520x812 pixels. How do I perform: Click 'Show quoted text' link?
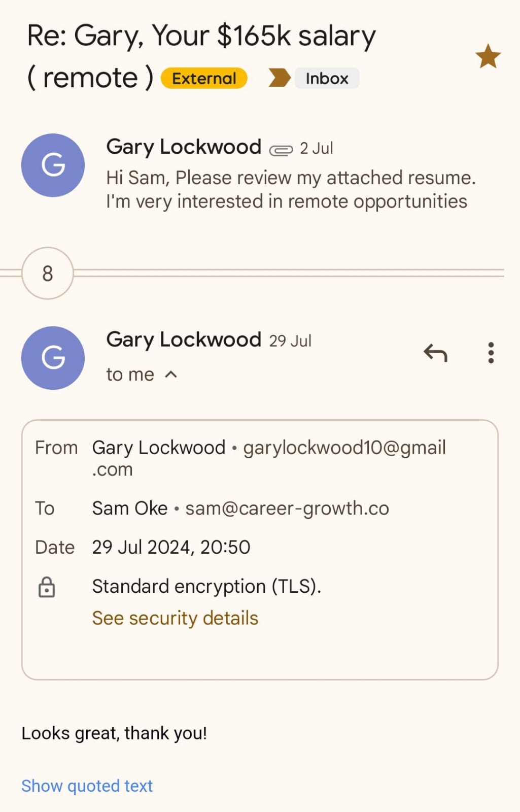[87, 786]
